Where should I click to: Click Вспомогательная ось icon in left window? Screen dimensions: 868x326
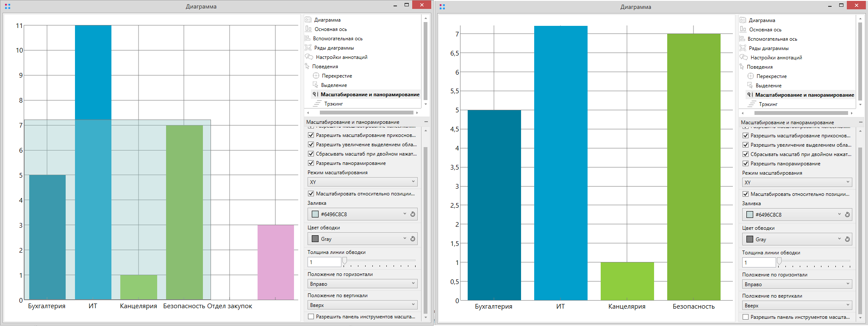tap(308, 39)
